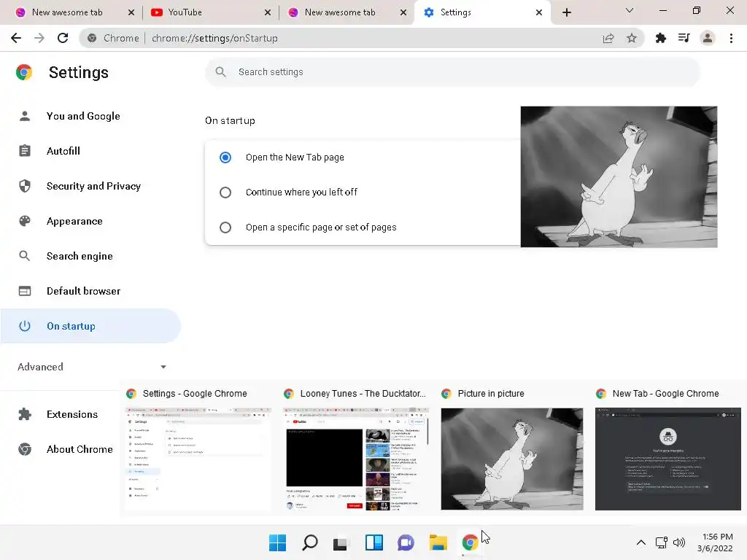This screenshot has width=747, height=560.
Task: Open Autofill settings
Action: point(63,151)
